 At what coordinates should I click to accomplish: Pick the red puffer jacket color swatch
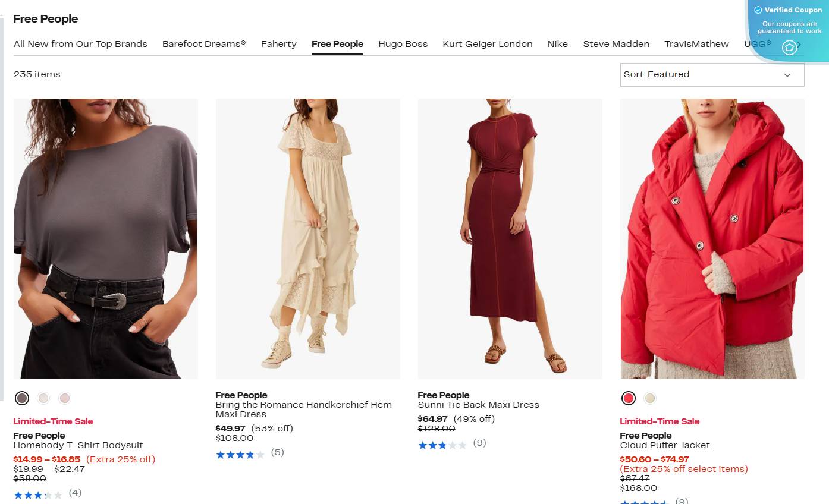(629, 398)
